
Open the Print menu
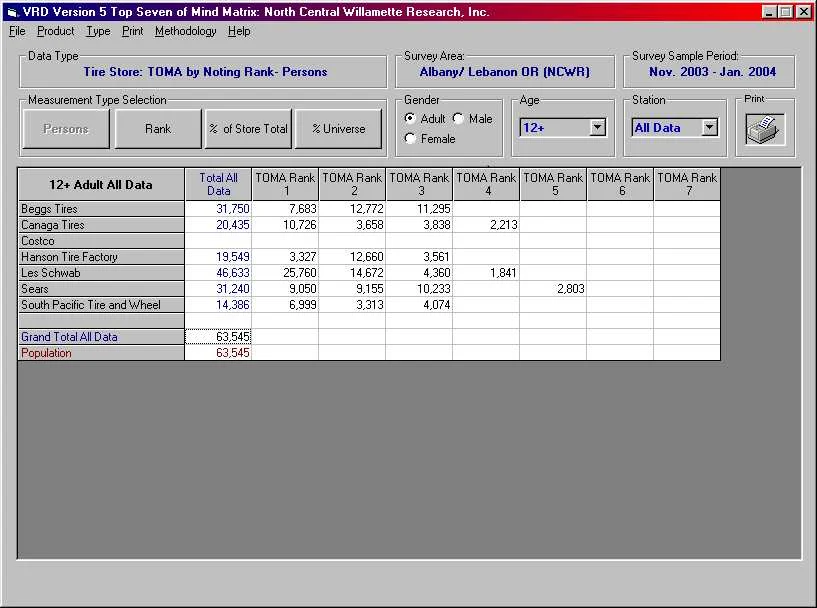[x=132, y=31]
